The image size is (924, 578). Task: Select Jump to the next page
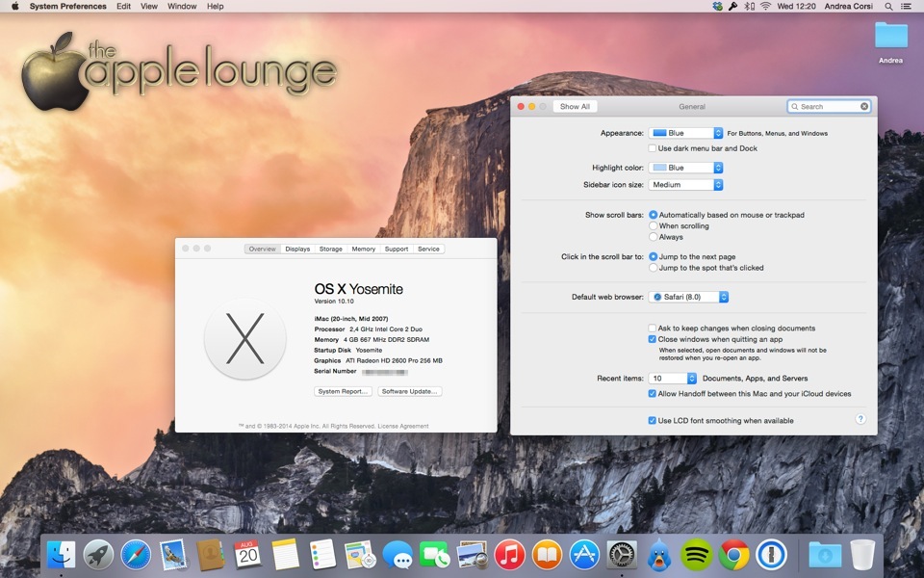tap(653, 256)
